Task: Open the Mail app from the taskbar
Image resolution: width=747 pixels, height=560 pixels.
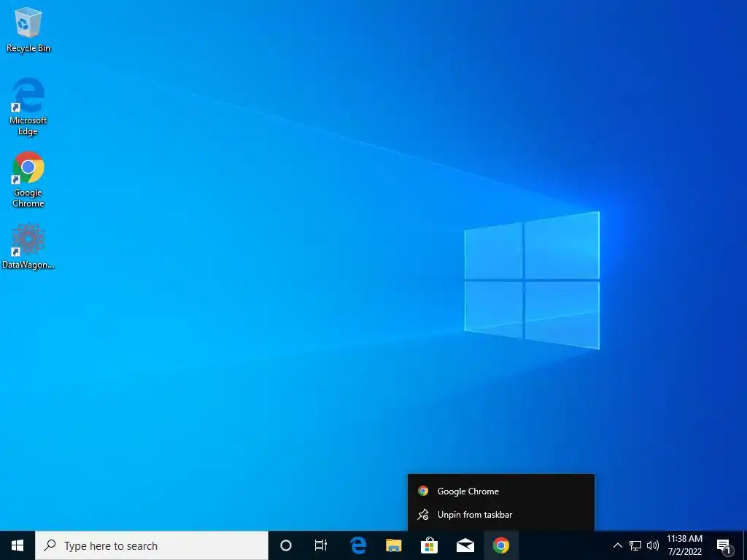Action: tap(465, 545)
